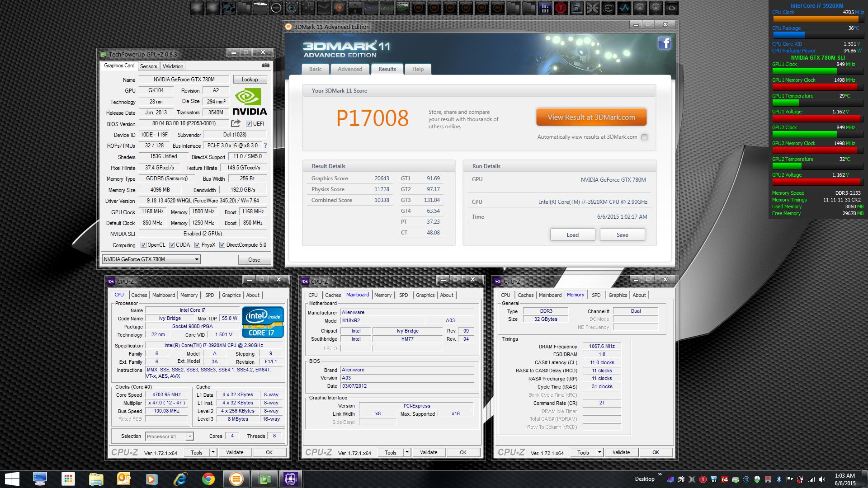Click the Alienware head tray icon
The width and height of the screenshot is (868, 488).
click(x=757, y=479)
